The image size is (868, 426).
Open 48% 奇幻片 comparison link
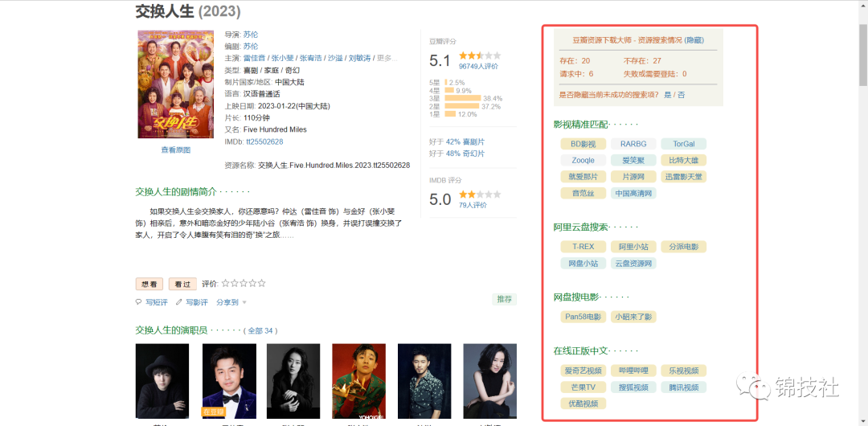(x=465, y=154)
